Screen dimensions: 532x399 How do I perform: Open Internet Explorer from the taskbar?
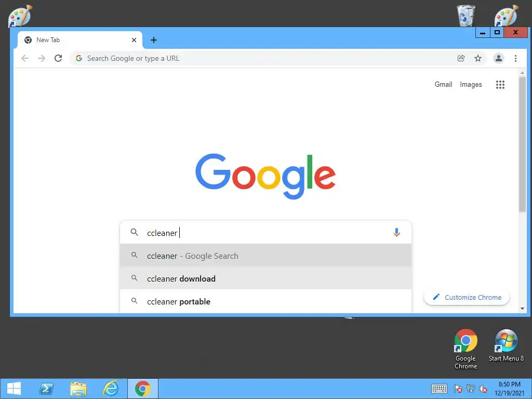111,389
